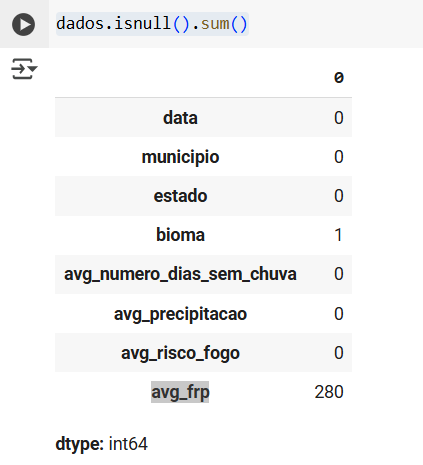Screen dimensions: 423x465
Task: Select the 'bioma' row label
Action: point(180,235)
